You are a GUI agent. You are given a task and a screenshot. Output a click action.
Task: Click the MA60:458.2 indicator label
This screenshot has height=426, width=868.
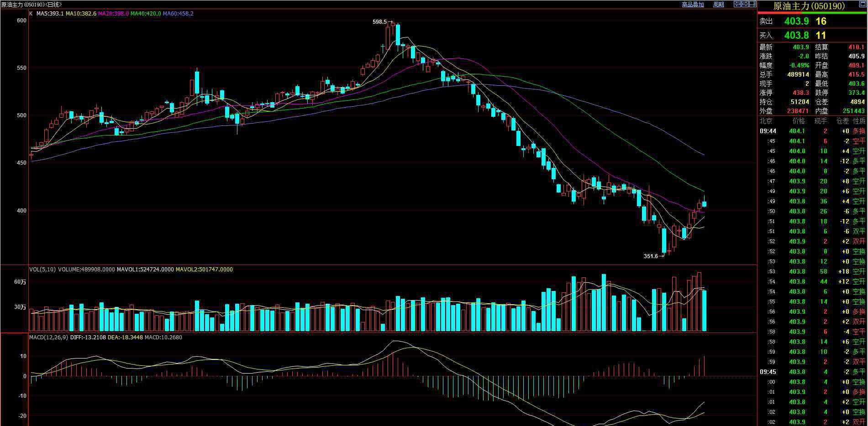[x=178, y=14]
